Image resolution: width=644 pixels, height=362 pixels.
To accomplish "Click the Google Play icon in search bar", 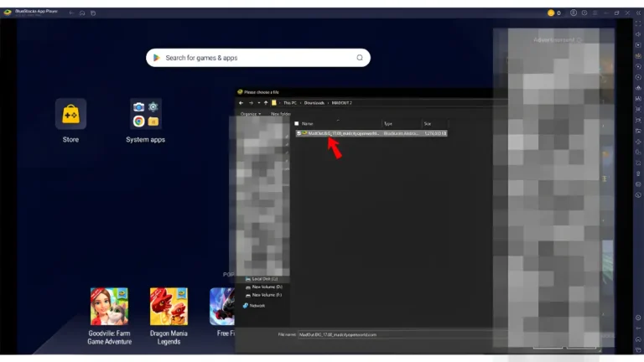I will click(155, 58).
